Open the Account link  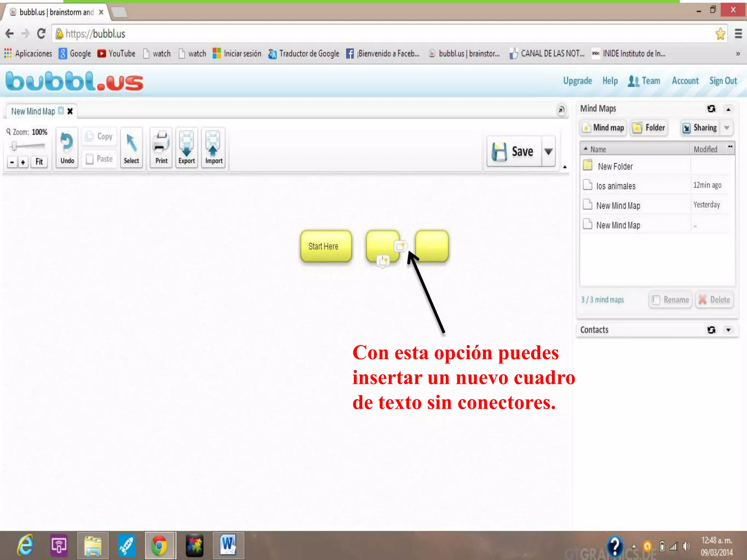point(685,81)
